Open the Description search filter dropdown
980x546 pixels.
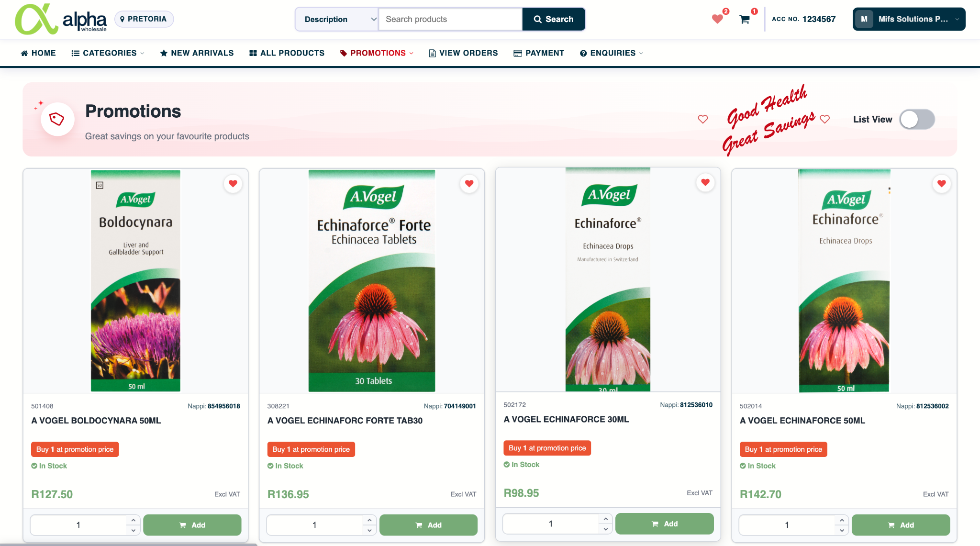(337, 19)
